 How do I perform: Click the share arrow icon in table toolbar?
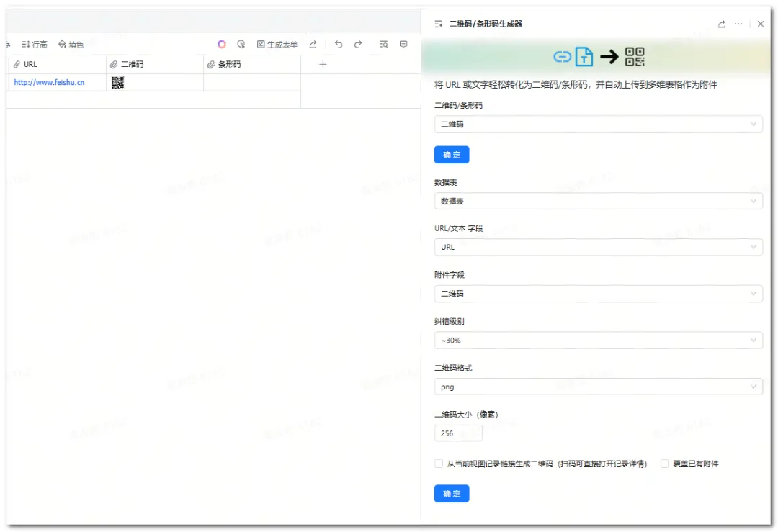[313, 44]
